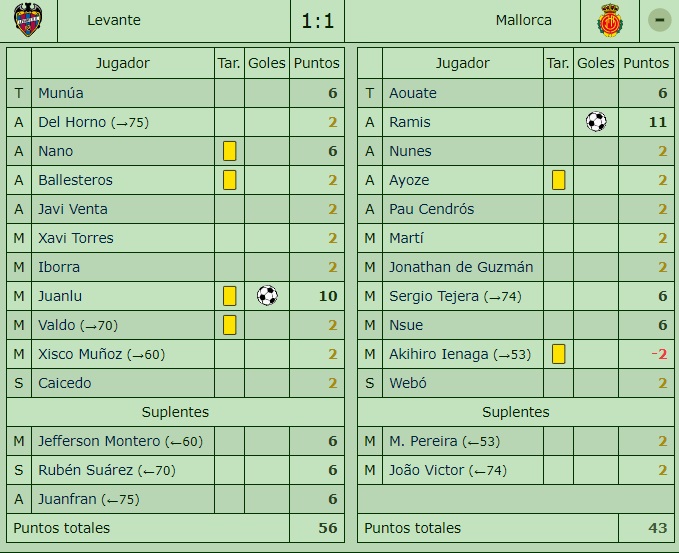Click the Levante club crest icon

(28, 20)
